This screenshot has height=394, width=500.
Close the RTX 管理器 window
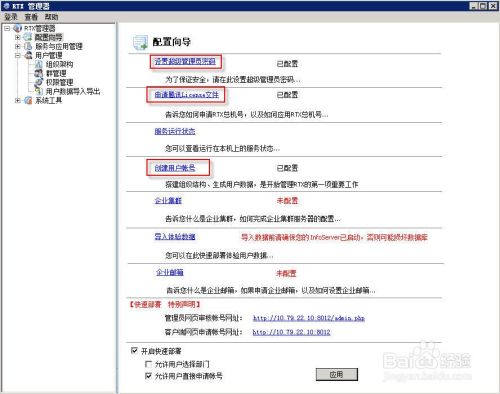pyautogui.click(x=493, y=6)
